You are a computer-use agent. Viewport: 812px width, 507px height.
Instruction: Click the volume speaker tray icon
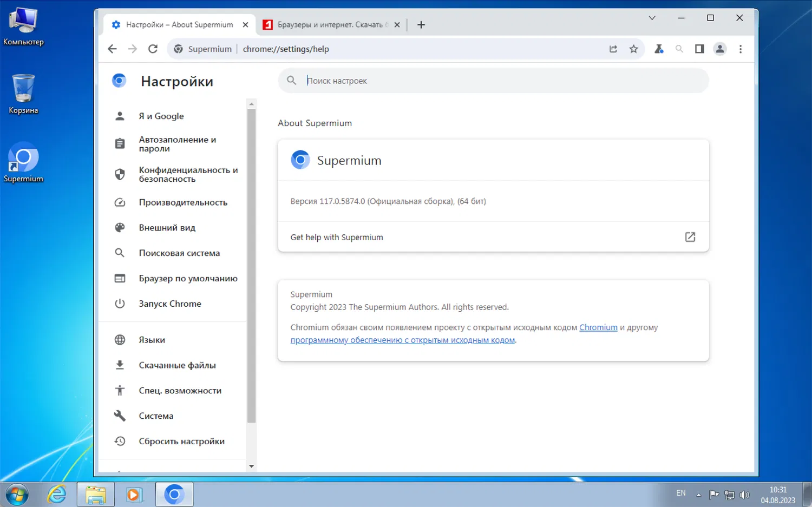click(x=745, y=495)
